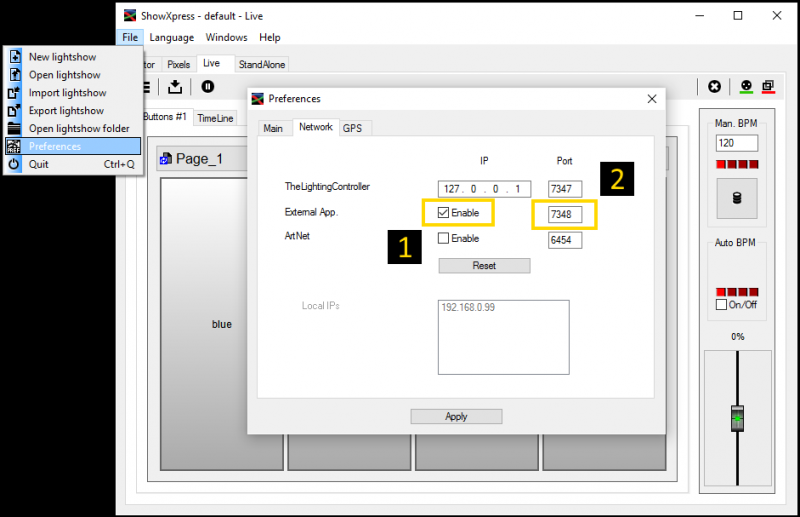The height and width of the screenshot is (517, 800).
Task: Open the Windows menu
Action: coord(226,37)
